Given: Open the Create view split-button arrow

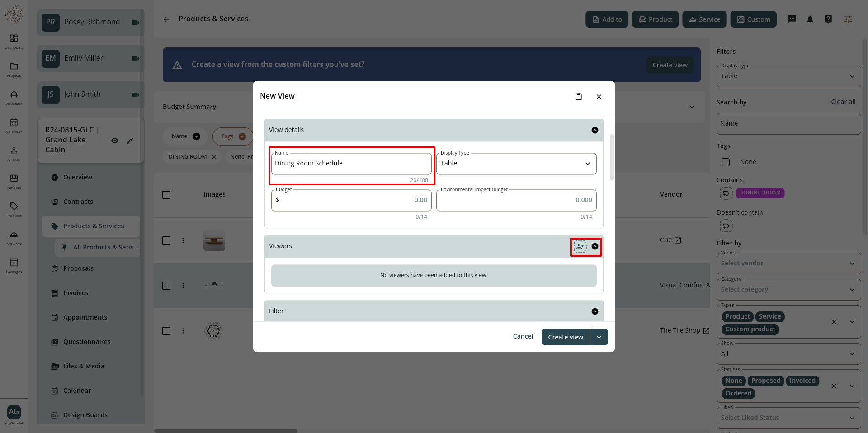Looking at the screenshot, I should (x=599, y=337).
